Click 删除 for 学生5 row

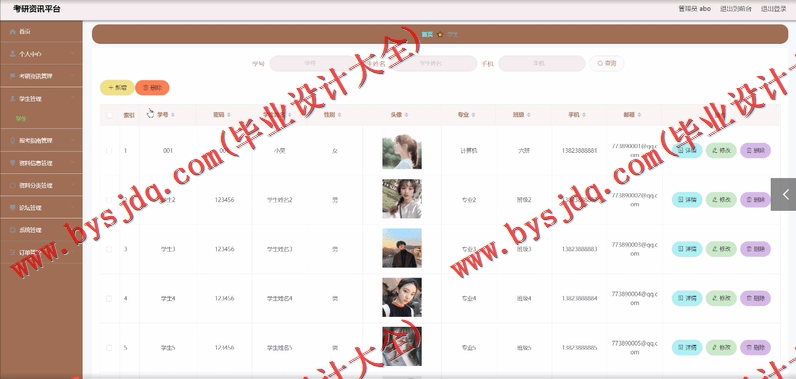pyautogui.click(x=755, y=348)
